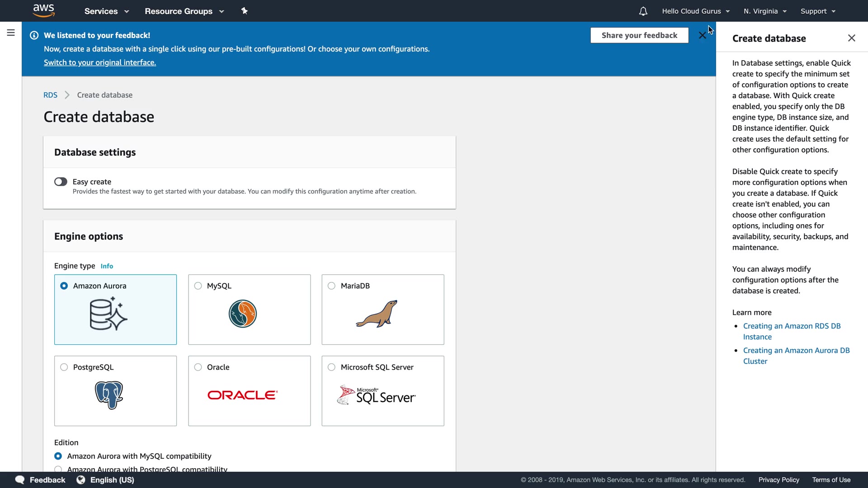Close the Create database help panel

pos(851,38)
